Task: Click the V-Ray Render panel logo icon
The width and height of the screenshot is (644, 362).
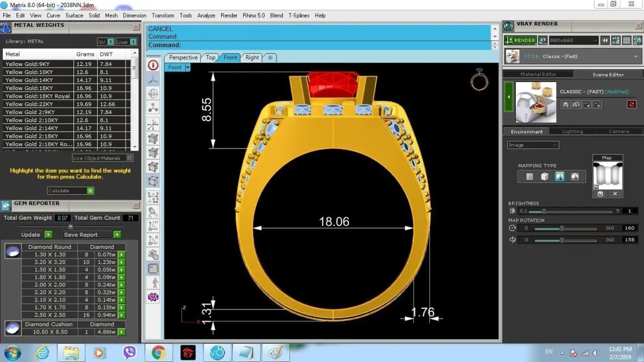Action: [x=509, y=26]
